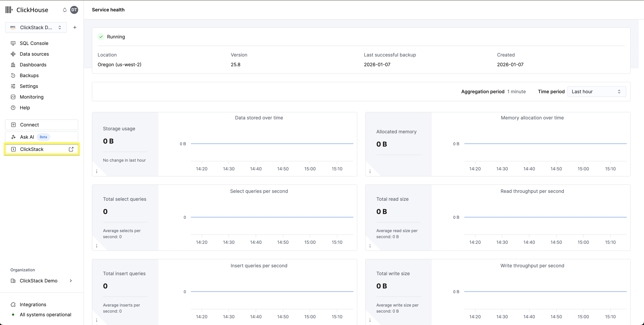Change the Time period from Last hour
644x325 pixels.
[596, 91]
